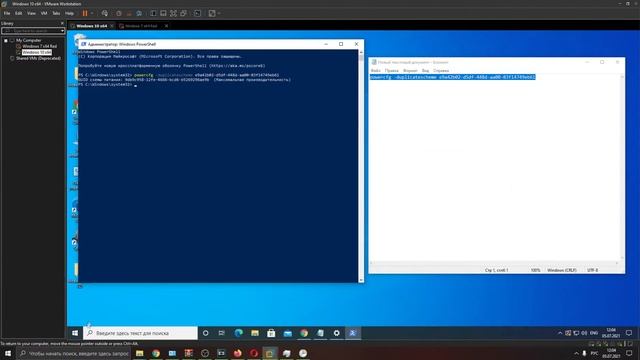
Task: Close the Library panel
Action: point(62,23)
